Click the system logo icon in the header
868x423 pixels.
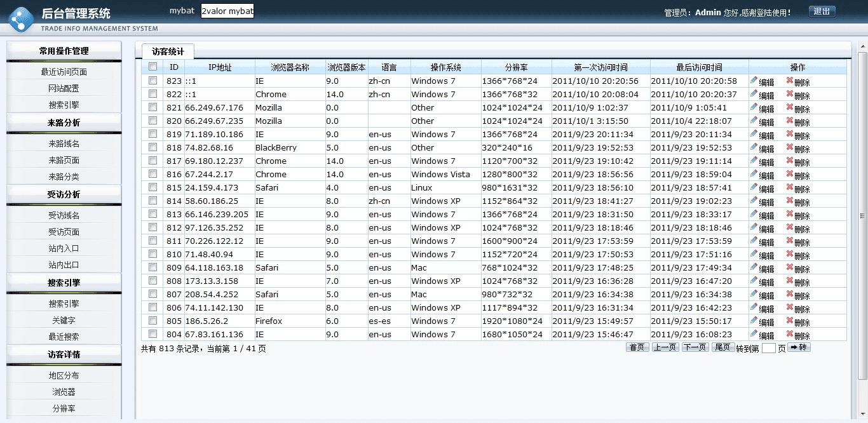21,19
